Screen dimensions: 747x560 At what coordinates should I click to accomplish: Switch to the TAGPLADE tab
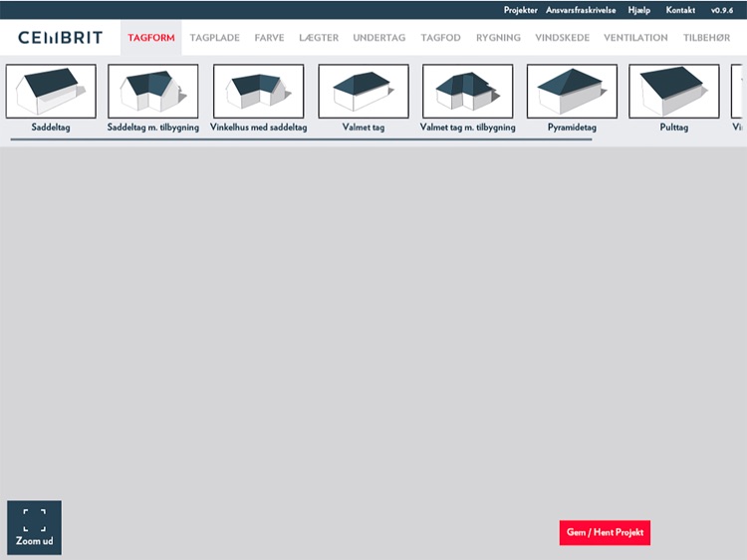tap(214, 38)
